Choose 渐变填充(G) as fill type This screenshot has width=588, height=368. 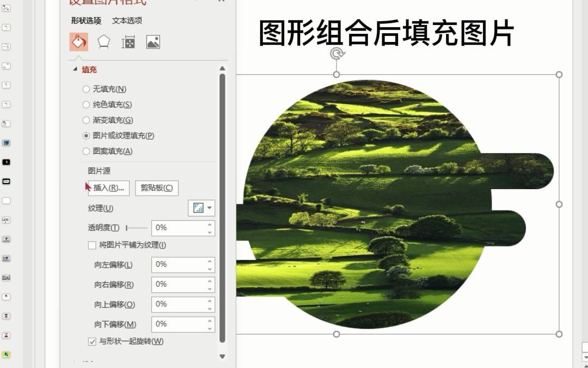(x=87, y=120)
